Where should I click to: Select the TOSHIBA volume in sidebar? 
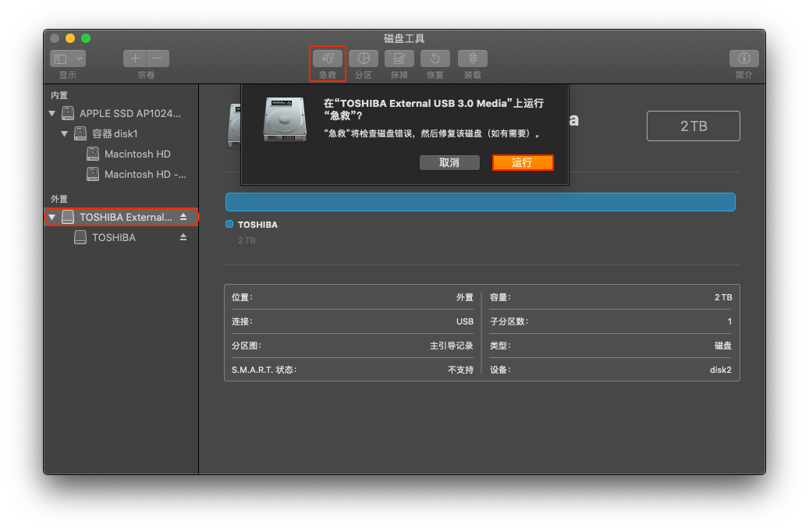point(113,237)
